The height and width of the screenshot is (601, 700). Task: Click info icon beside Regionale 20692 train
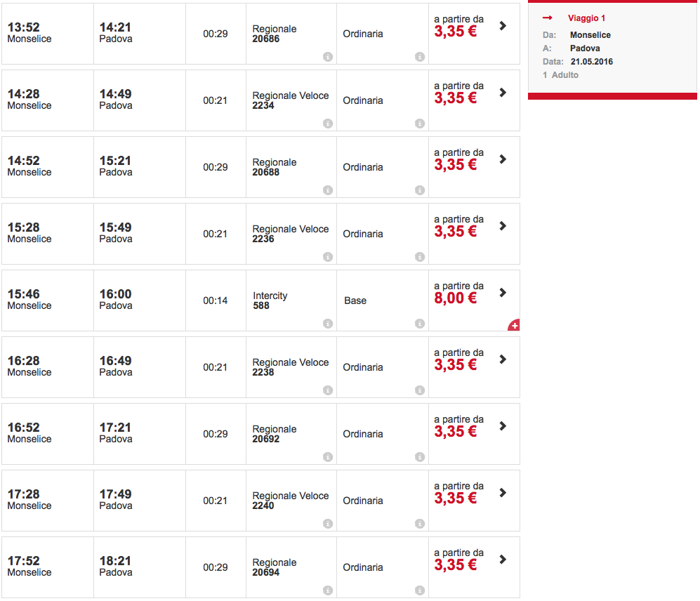coord(328,457)
